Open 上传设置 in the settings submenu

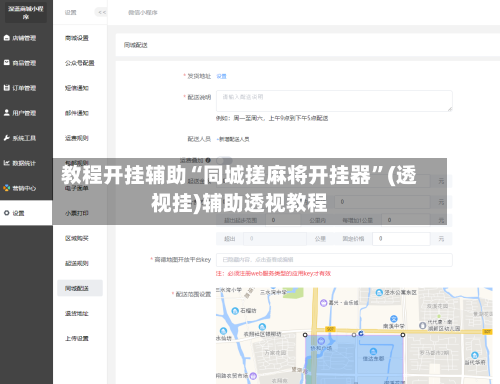(x=77, y=338)
